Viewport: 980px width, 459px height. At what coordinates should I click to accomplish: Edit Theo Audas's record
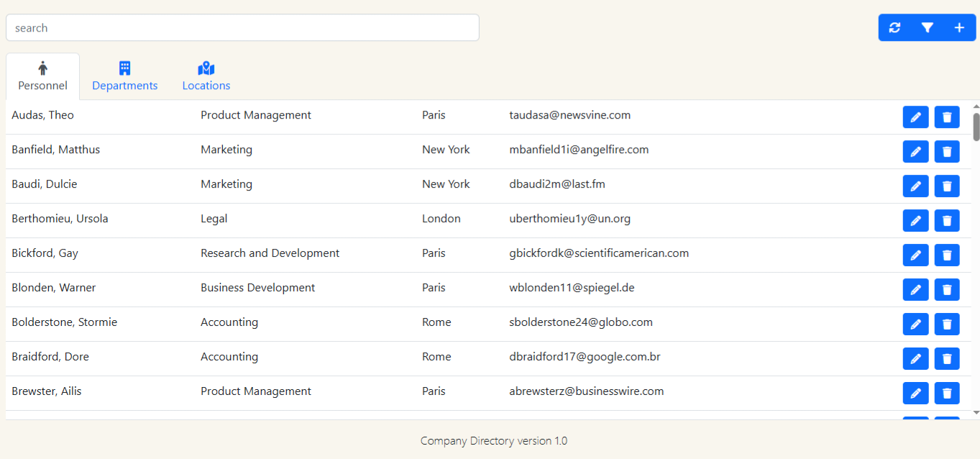[915, 117]
